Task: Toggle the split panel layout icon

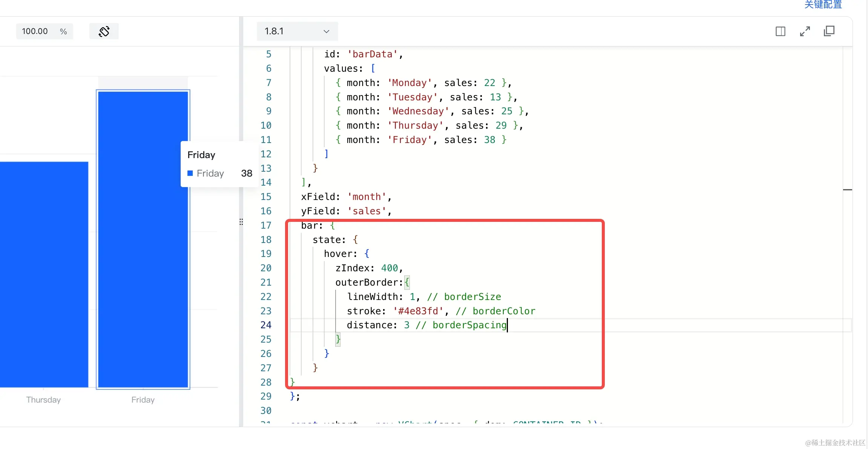Action: [780, 31]
